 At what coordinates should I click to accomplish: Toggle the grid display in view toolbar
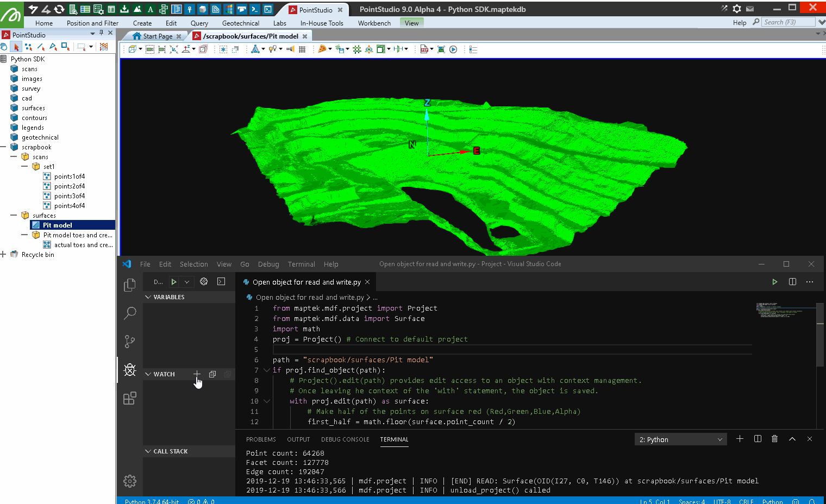pos(302,49)
